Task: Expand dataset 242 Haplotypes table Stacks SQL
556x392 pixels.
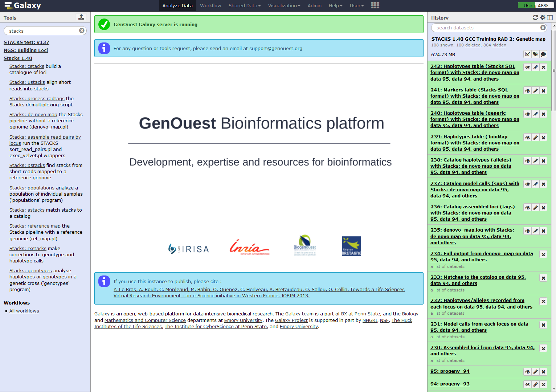Action: [475, 73]
